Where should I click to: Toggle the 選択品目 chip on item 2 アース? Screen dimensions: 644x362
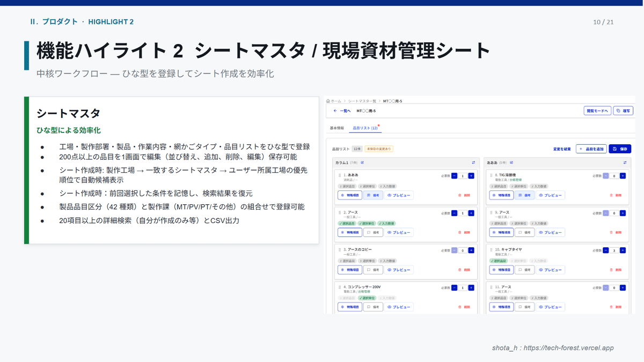346,223
